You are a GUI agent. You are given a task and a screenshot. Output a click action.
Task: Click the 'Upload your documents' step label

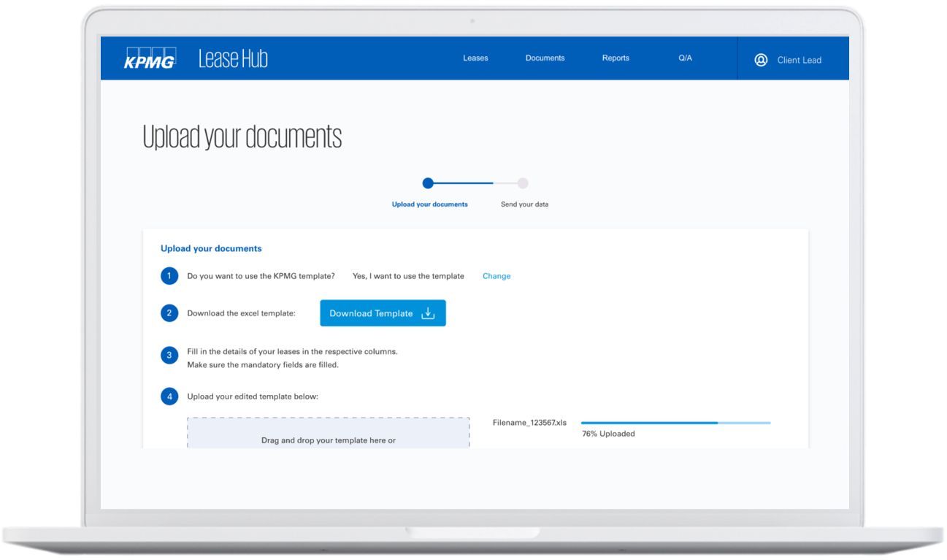coord(429,204)
